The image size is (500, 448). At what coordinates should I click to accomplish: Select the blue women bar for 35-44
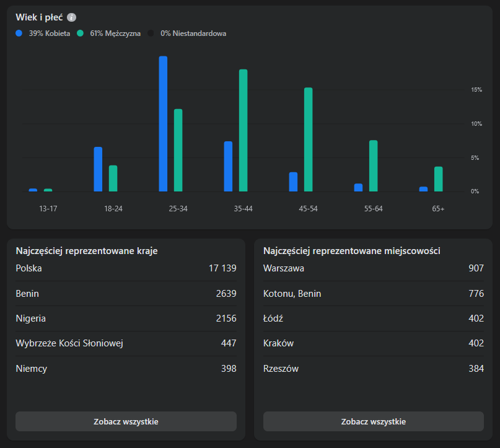[x=228, y=167]
